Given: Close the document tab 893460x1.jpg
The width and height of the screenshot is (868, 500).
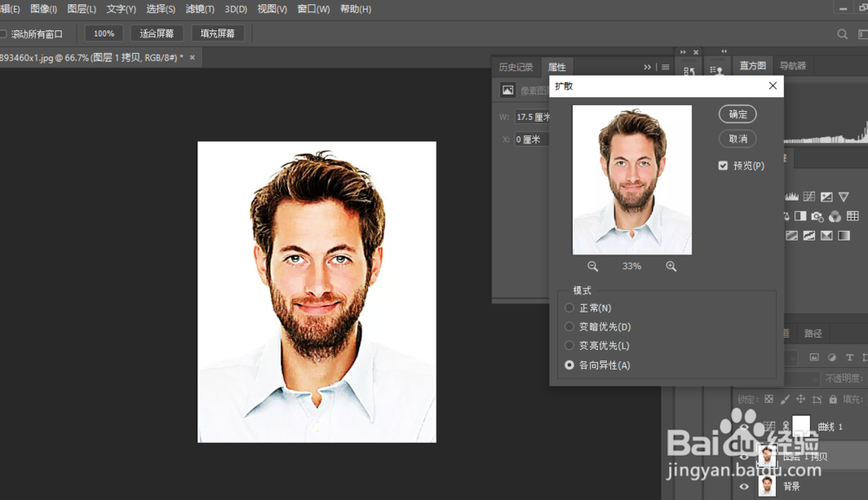Looking at the screenshot, I should (x=192, y=57).
